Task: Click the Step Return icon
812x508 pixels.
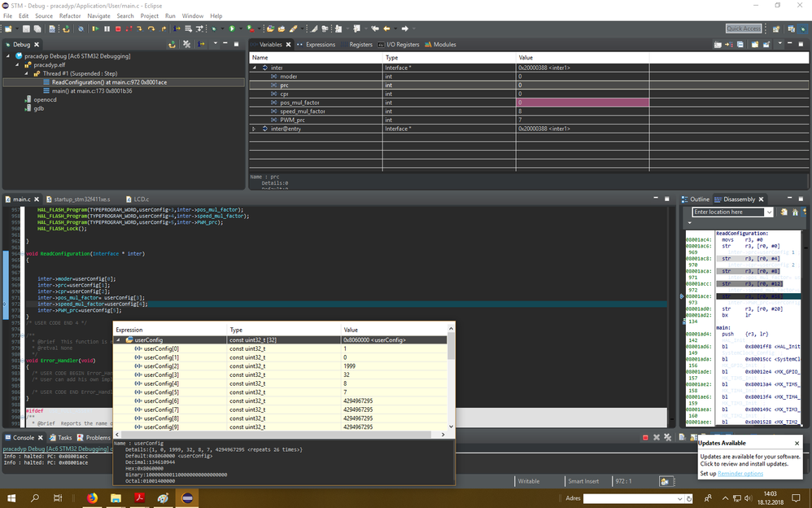Action: pyautogui.click(x=163, y=28)
